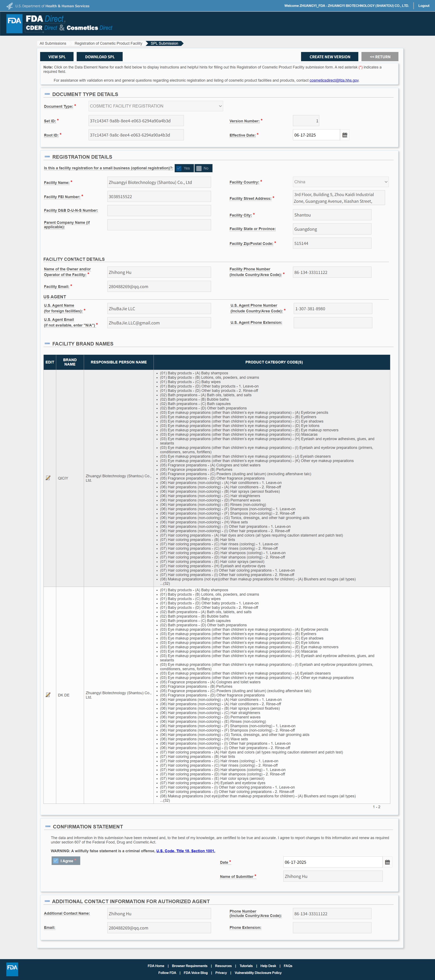This screenshot has height=980, width=435.
Task: Click the Effective Date field
Action: 316,135
